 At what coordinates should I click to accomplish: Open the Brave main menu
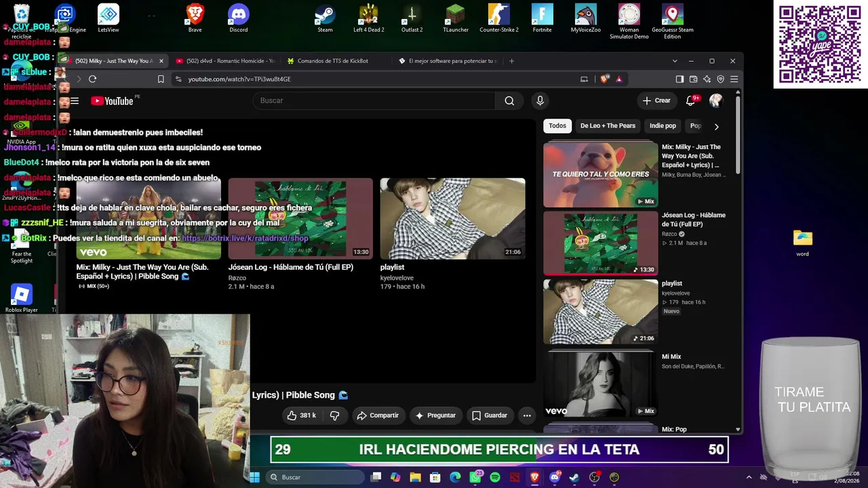(x=734, y=79)
